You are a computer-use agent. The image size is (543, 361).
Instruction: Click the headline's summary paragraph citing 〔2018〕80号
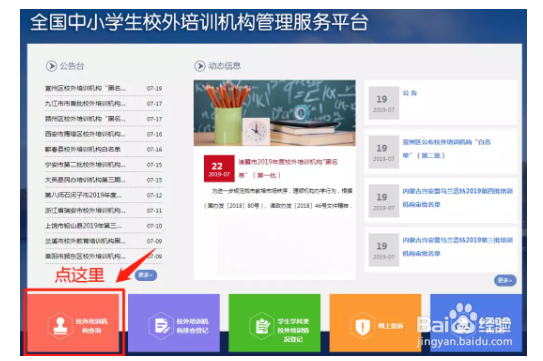click(278, 198)
